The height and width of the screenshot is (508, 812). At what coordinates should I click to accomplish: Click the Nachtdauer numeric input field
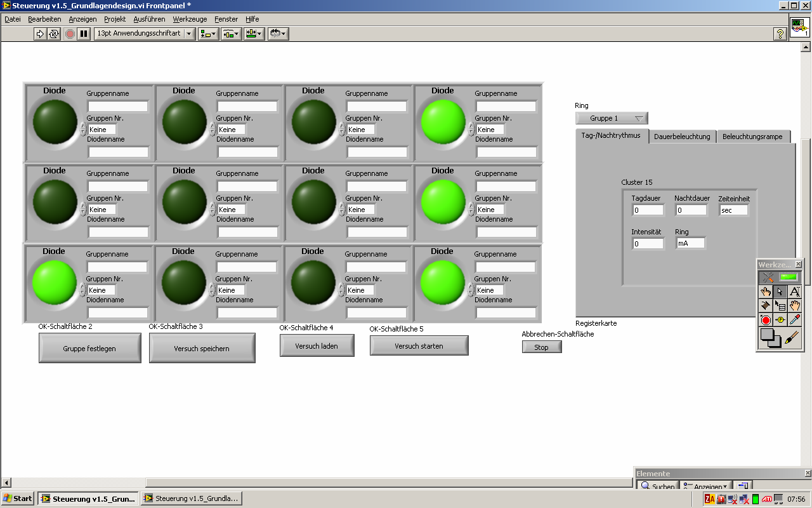(691, 210)
